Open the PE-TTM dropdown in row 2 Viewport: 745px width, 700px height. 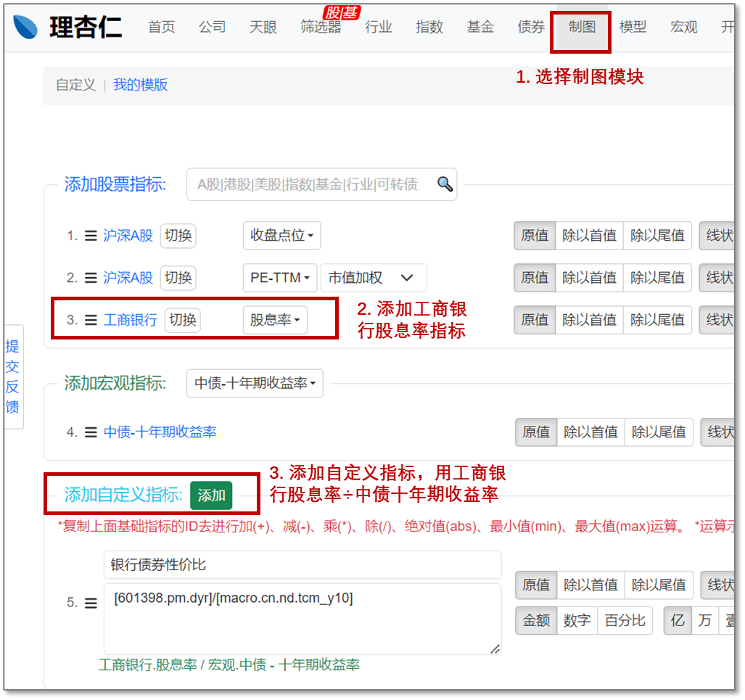280,278
